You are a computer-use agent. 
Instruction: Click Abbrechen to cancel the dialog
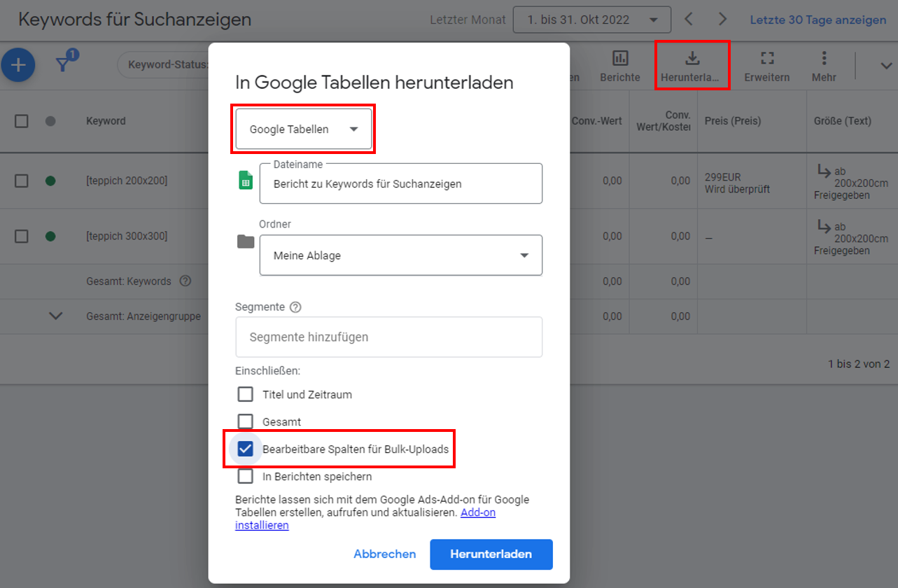(384, 554)
